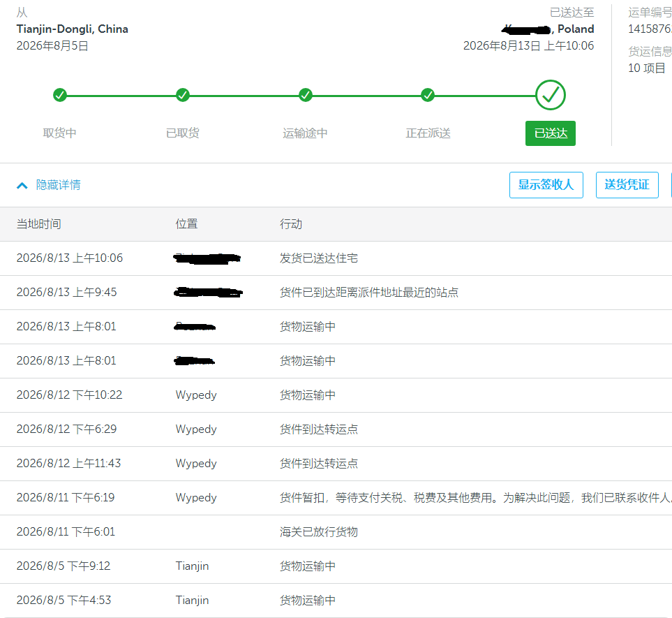The image size is (672, 618).
Task: Select the 位置 column header
Action: pos(186,224)
